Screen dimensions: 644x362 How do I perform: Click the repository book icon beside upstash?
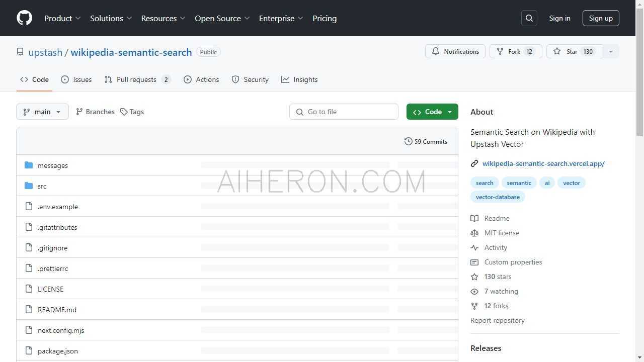[x=20, y=52]
